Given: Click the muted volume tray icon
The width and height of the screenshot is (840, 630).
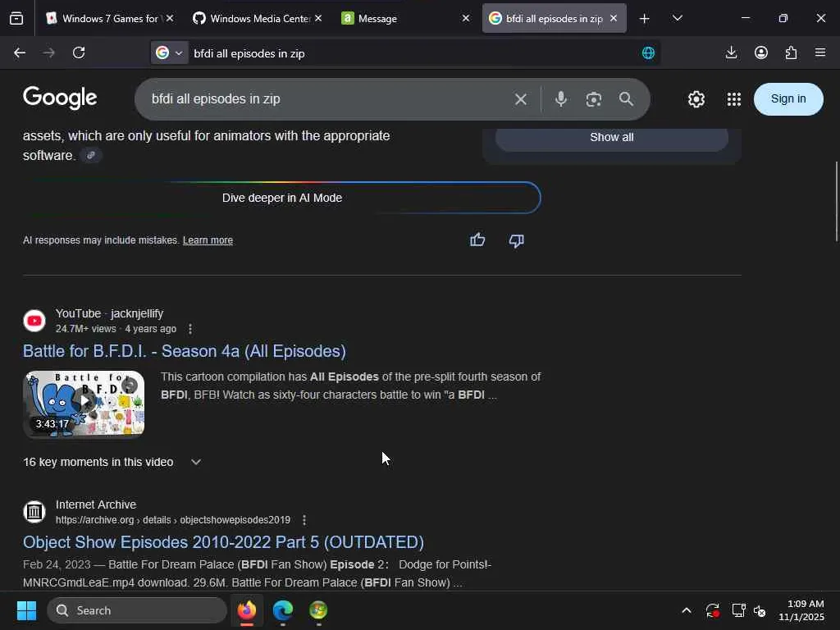Looking at the screenshot, I should tap(760, 610).
